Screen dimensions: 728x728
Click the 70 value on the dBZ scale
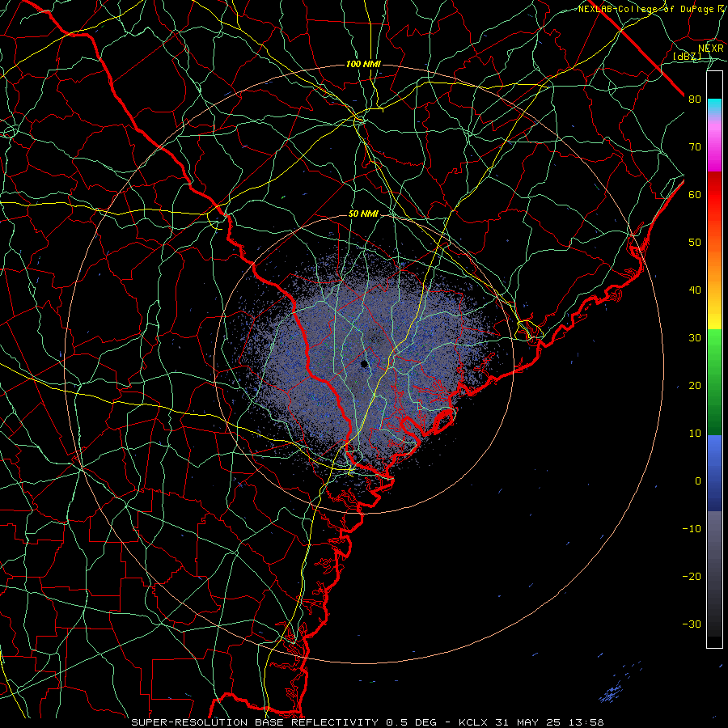point(695,146)
